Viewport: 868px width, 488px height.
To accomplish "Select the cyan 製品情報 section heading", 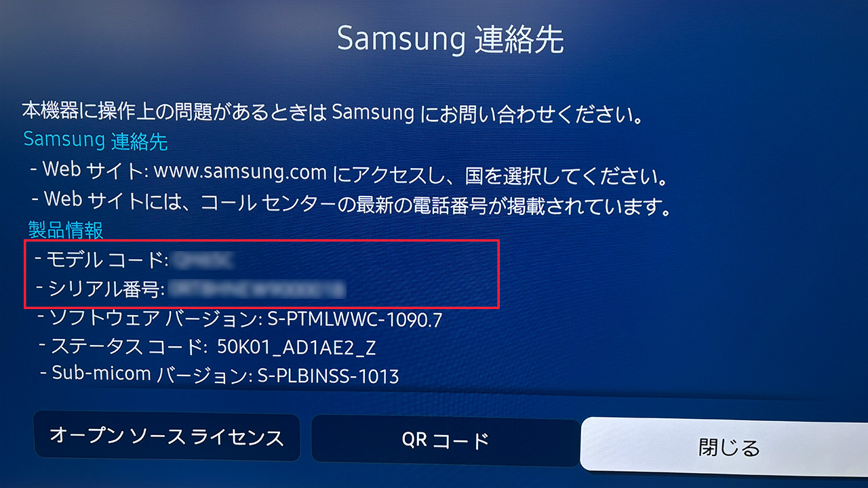I will coord(65,230).
